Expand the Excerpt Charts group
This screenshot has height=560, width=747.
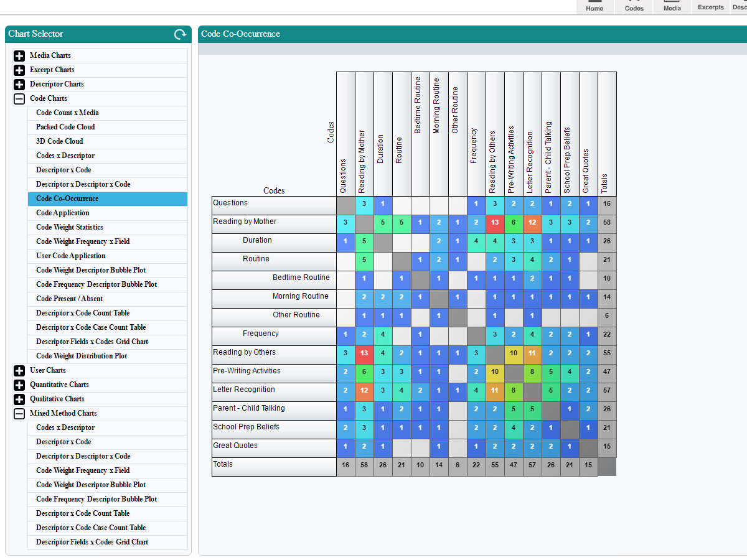(x=19, y=70)
